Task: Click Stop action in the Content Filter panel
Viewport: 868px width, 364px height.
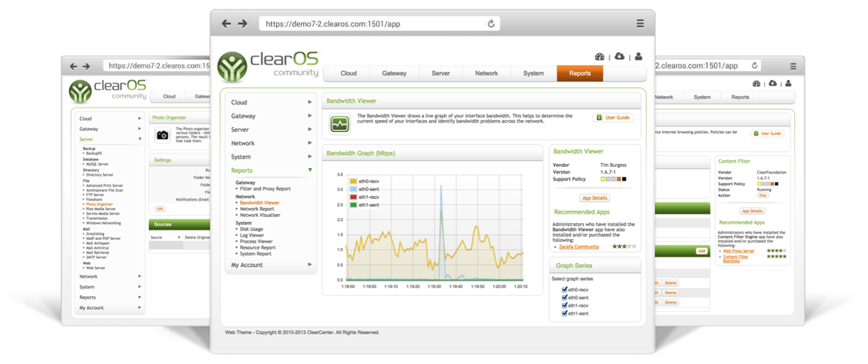Action: click(762, 195)
